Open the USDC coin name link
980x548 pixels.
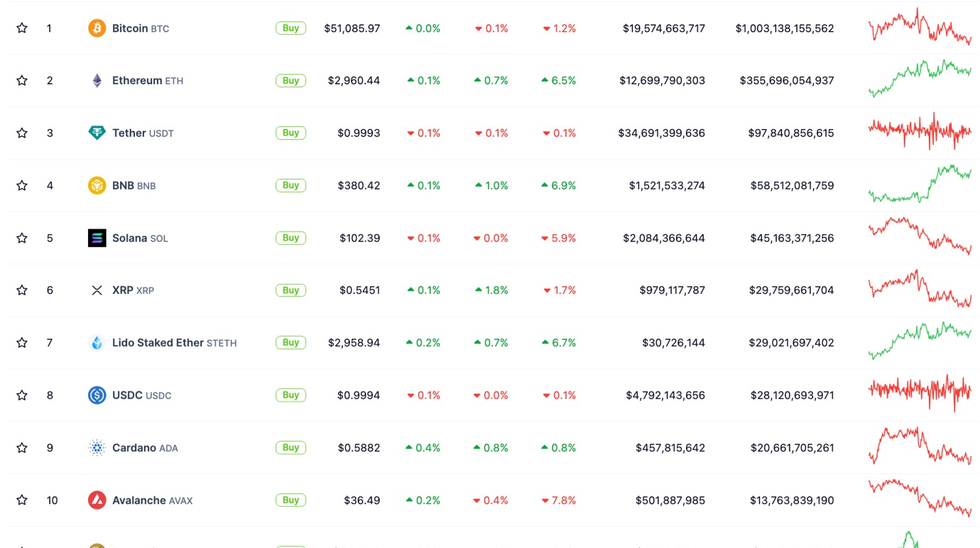pyautogui.click(x=141, y=395)
